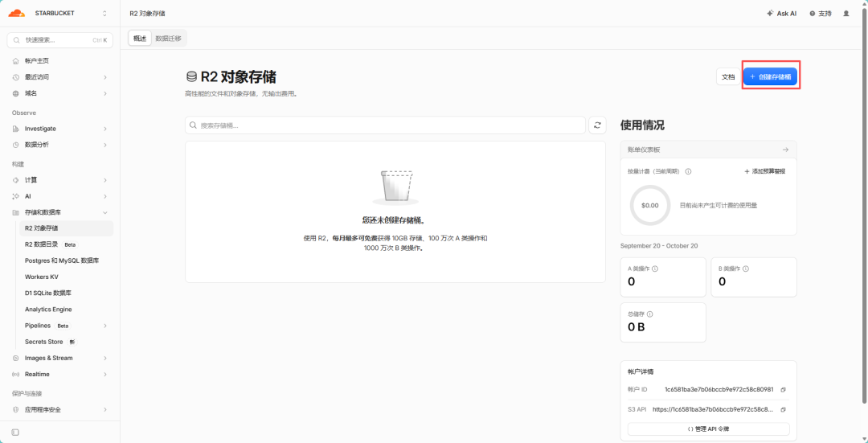Click the 计算 sidebar icon
The height and width of the screenshot is (443, 868).
click(x=15, y=180)
